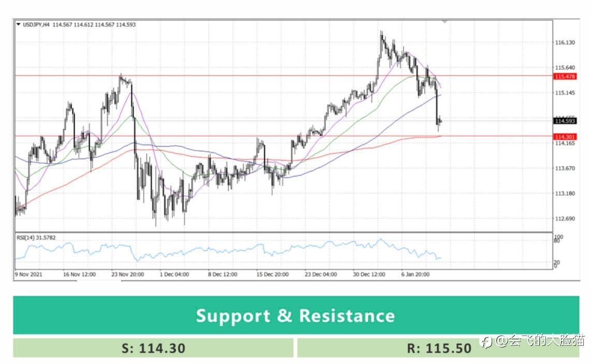Click the chart shift triangle marker
Screen dimensions: 591x364
click(445, 22)
